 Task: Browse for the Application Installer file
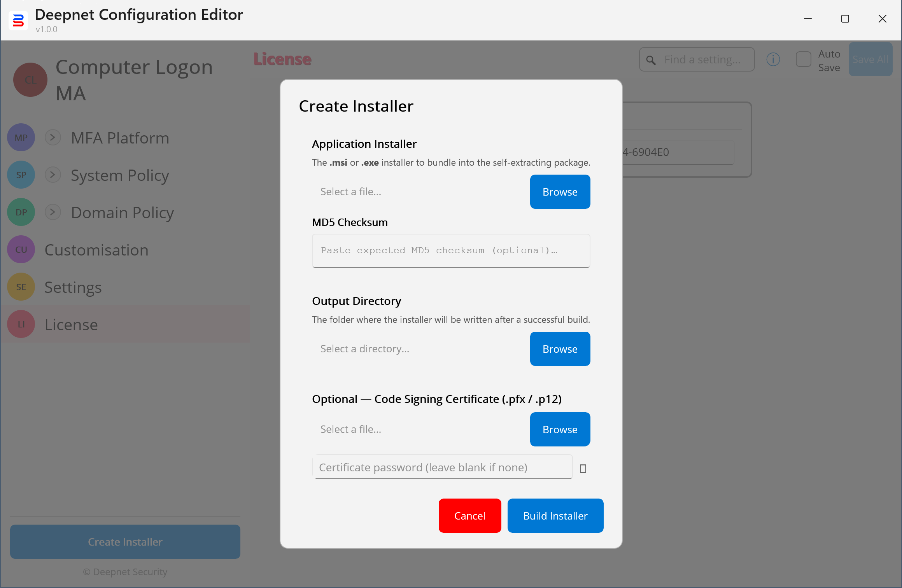point(560,192)
